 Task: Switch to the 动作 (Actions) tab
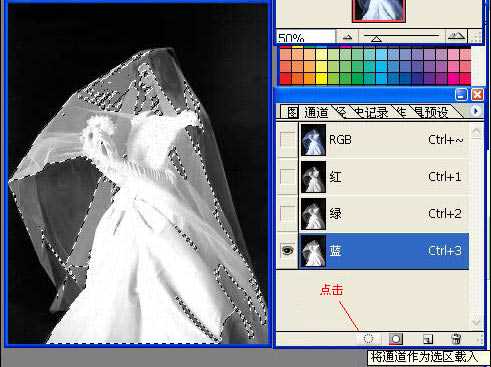401,112
